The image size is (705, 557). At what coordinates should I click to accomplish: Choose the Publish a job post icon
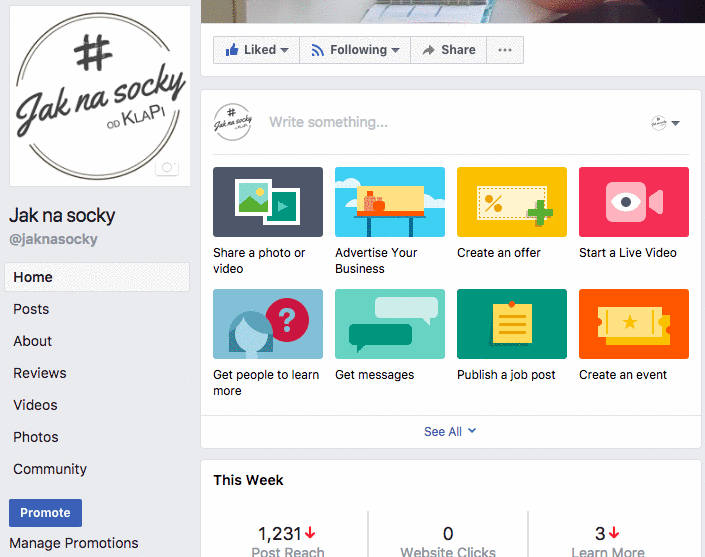coord(512,324)
